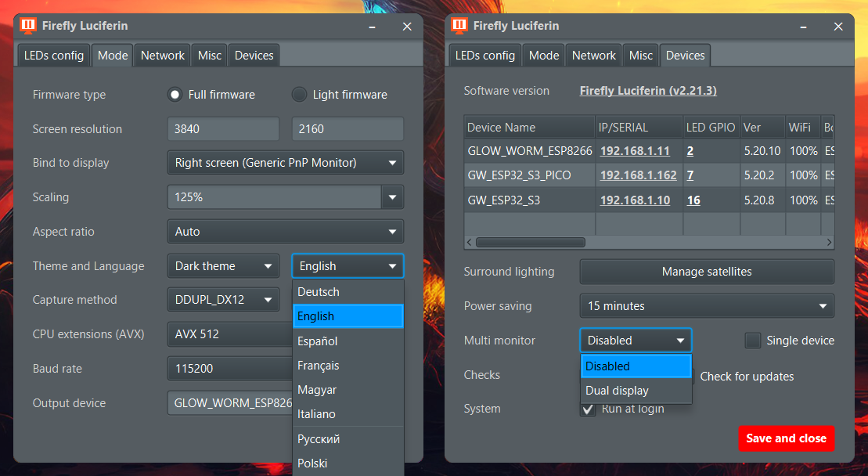
Task: Open IP link 192.168.1.10
Action: (635, 200)
